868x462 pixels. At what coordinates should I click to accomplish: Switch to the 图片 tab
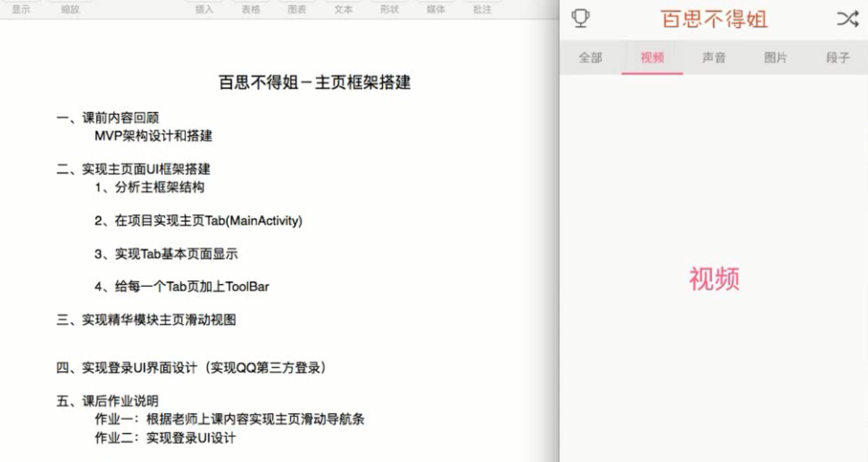tap(775, 58)
